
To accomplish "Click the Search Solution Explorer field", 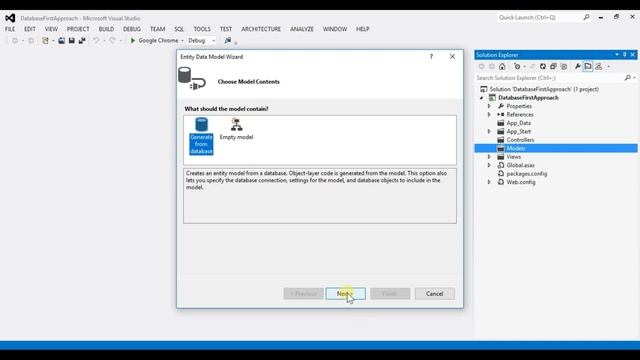I will (x=549, y=78).
